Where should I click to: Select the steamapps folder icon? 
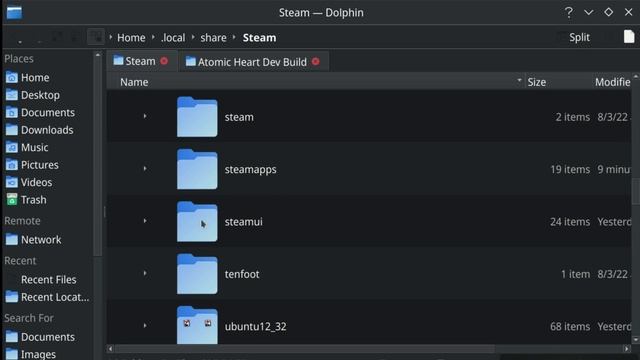tap(197, 169)
